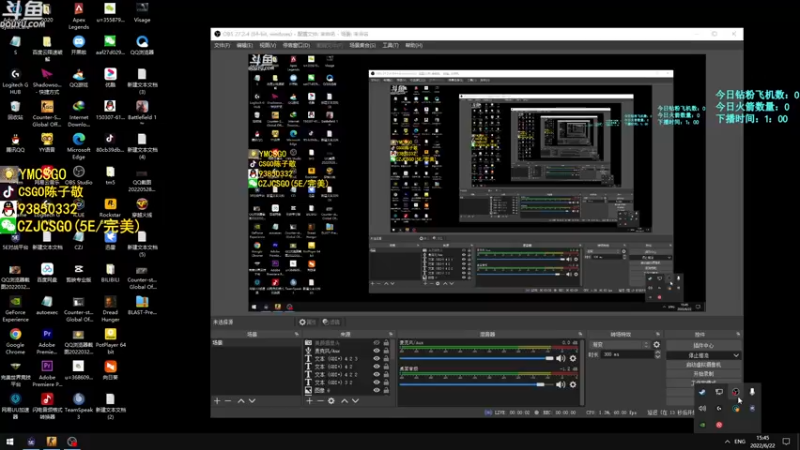Screen dimensions: 800x450
Task: Hide the 图像 source layer
Action: tap(377, 390)
